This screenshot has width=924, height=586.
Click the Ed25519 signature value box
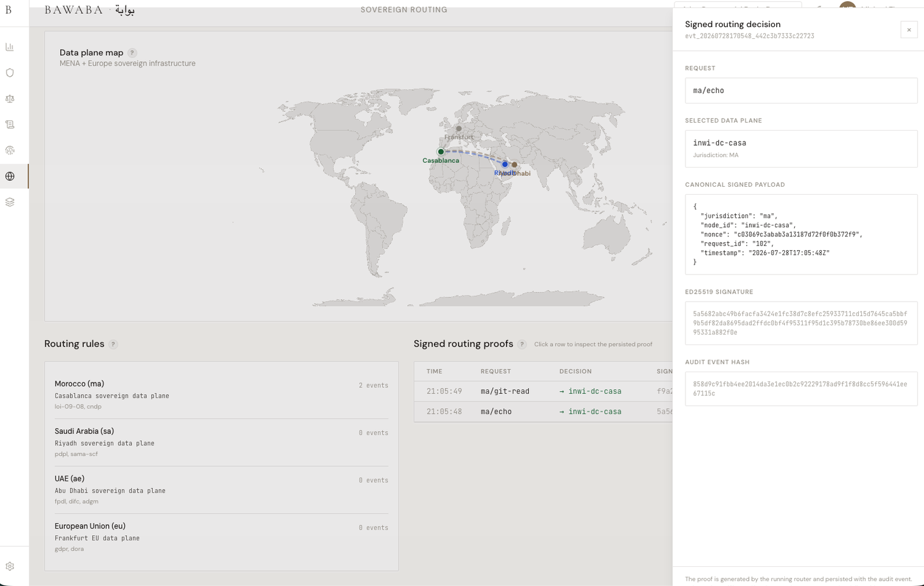(x=801, y=323)
